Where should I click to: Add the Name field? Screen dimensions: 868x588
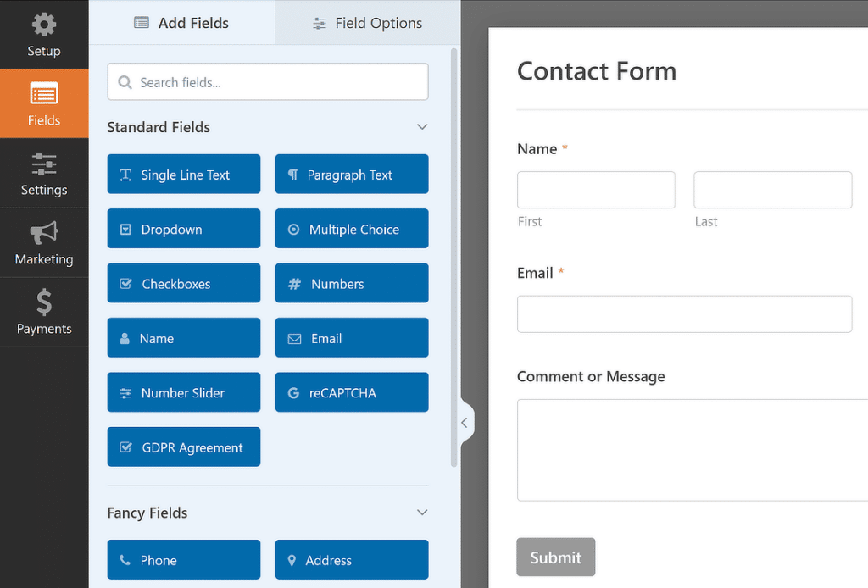coord(183,337)
